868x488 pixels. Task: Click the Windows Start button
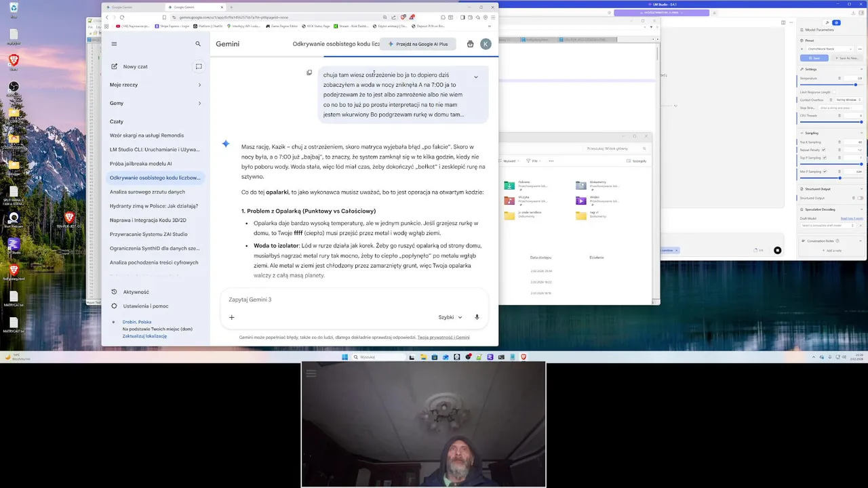[345, 357]
